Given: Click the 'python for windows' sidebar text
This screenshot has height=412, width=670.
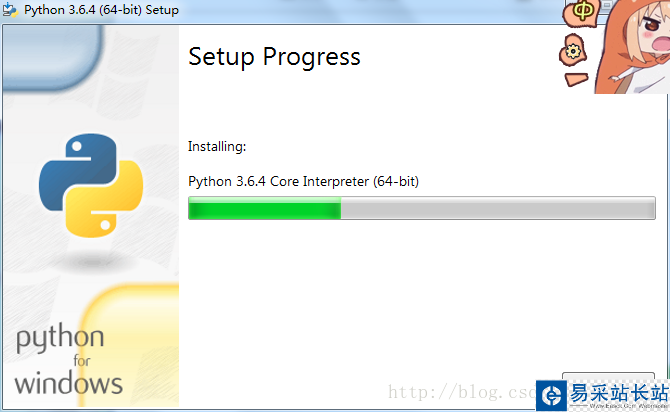Looking at the screenshot, I should click(68, 359).
